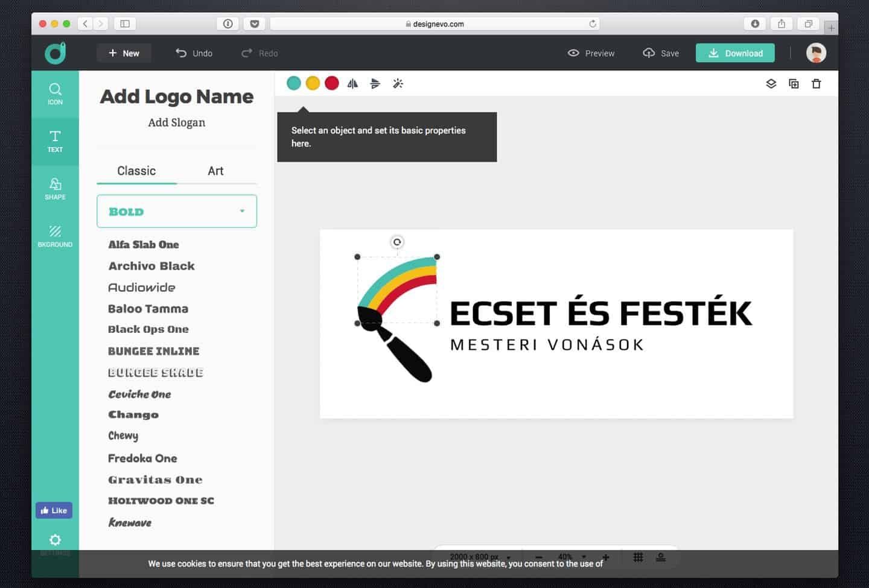Viewport: 869px width, 588px height.
Task: Save the logo to cloud
Action: [x=661, y=53]
